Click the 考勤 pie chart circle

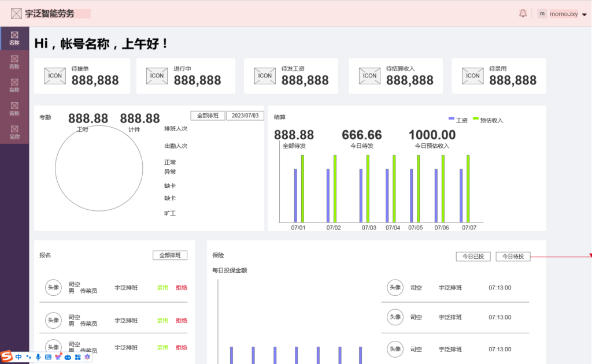tap(99, 168)
